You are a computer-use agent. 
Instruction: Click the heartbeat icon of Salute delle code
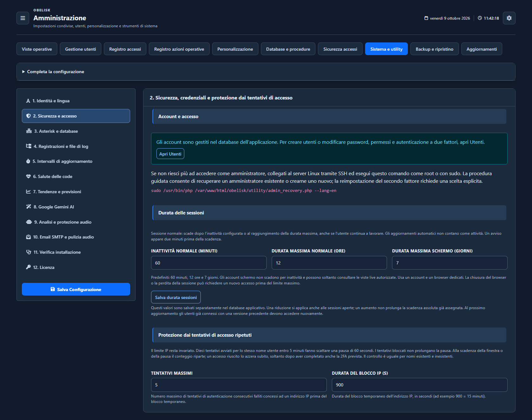(28, 176)
